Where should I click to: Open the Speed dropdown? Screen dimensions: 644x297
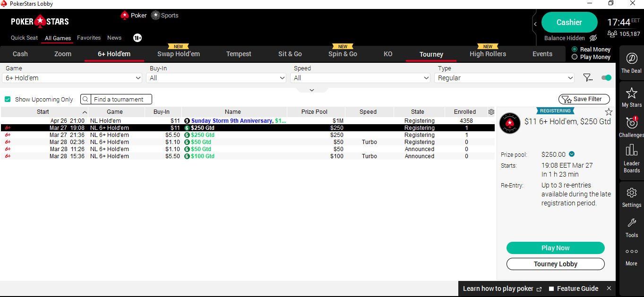pyautogui.click(x=361, y=78)
